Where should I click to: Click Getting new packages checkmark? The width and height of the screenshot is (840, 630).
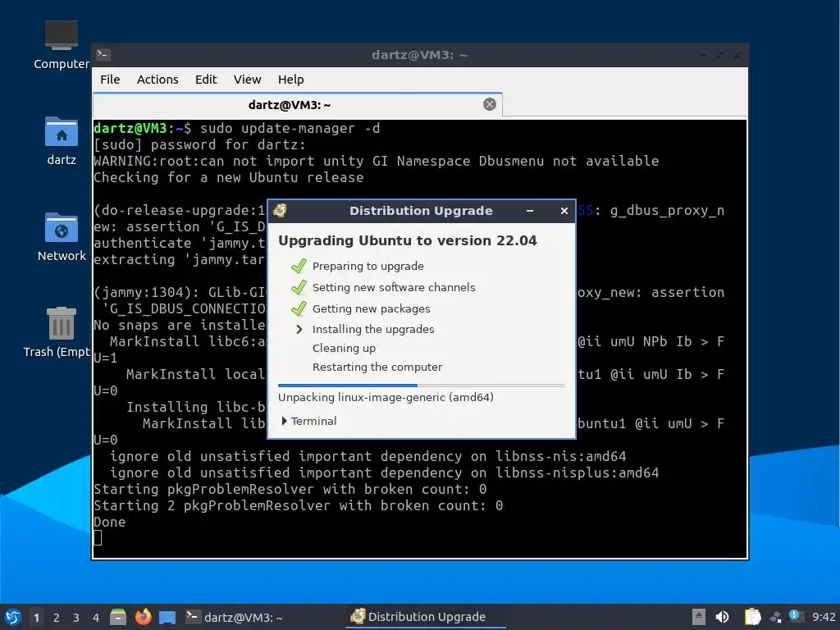tap(299, 308)
